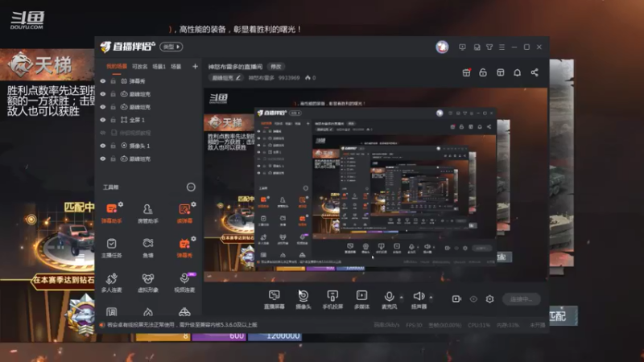This screenshot has height=362, width=644.
Task: Switch to the 可改名 scene tab
Action: (139, 67)
